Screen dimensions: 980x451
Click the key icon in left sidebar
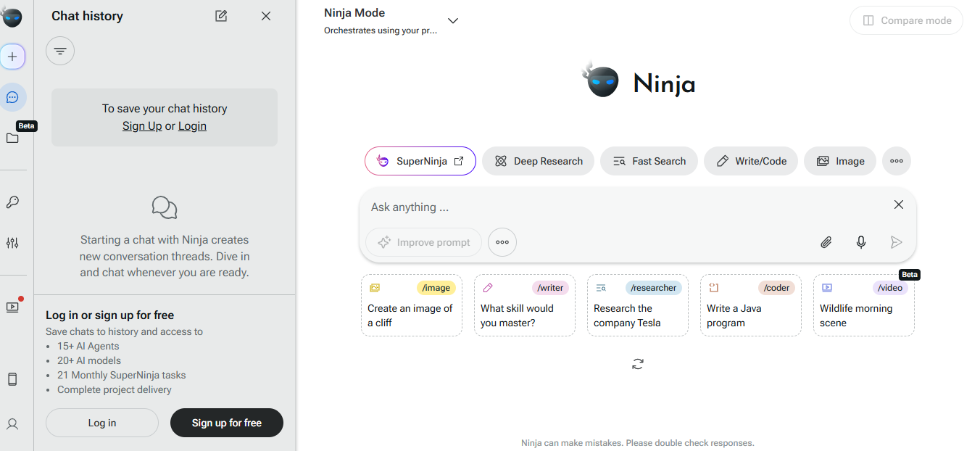pyautogui.click(x=12, y=202)
